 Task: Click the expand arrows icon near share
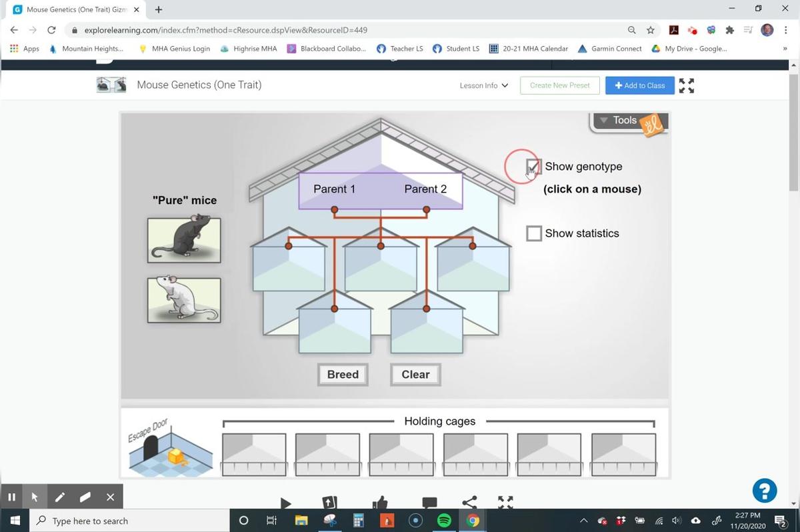pos(506,503)
